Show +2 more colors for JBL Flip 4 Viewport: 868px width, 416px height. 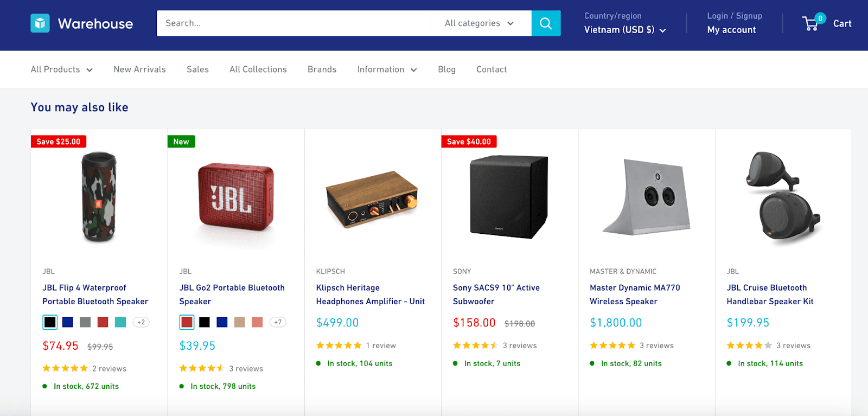(141, 322)
